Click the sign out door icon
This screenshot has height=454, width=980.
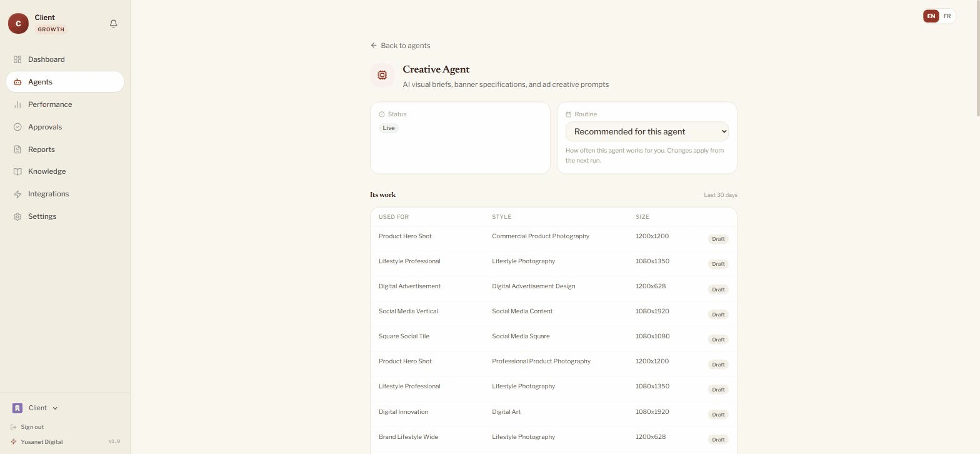coord(14,427)
